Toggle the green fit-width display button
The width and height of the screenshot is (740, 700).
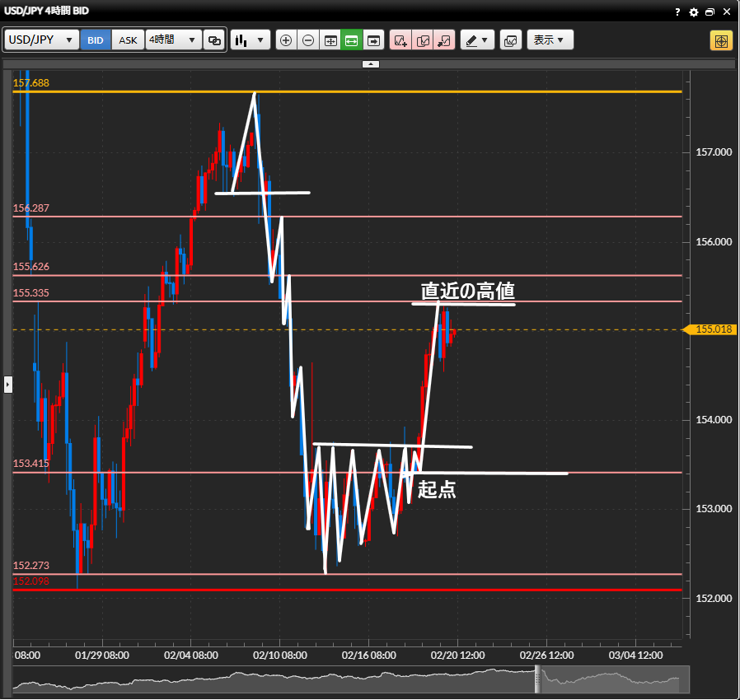[x=352, y=40]
